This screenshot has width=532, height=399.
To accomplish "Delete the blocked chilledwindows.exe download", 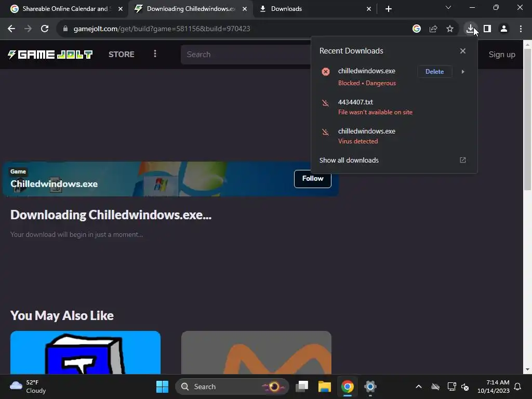I will point(435,72).
